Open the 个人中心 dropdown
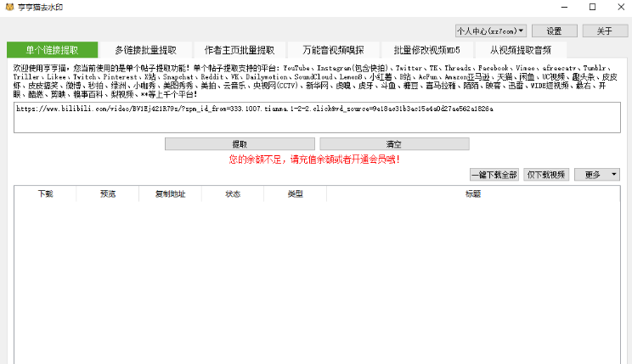632x364 pixels. click(x=490, y=31)
